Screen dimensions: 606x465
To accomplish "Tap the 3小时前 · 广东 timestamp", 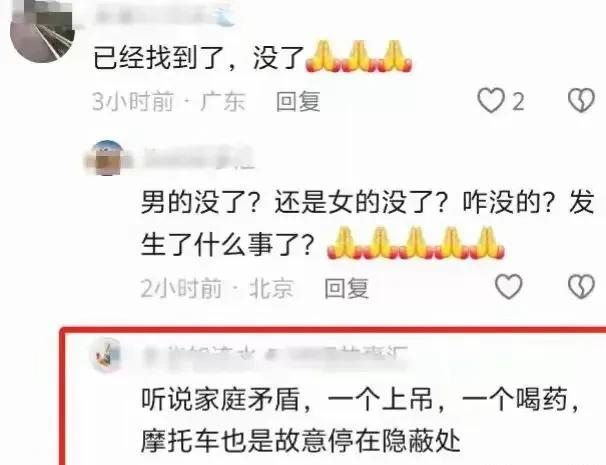I will coord(169,102).
